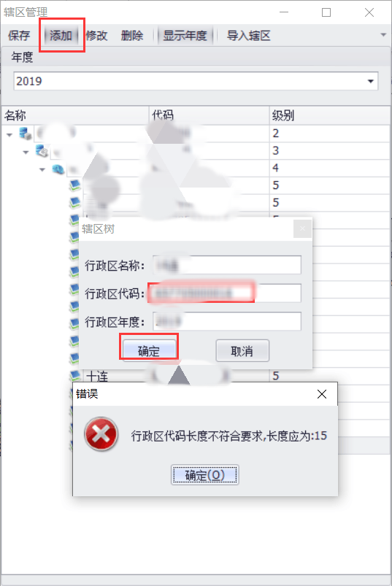
Task: Click the first level 5 district row icon
Action: 74,185
